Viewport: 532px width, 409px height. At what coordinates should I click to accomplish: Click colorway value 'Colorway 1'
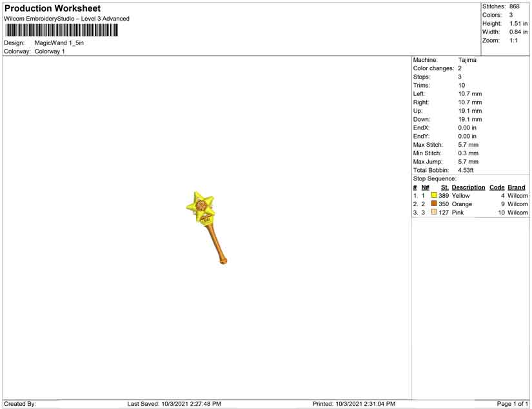(x=50, y=52)
